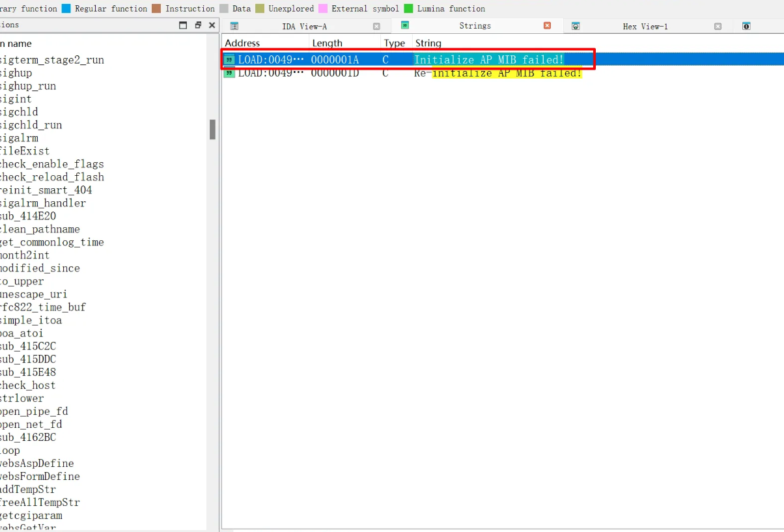Maximize the functions panel with the square icon

click(183, 25)
